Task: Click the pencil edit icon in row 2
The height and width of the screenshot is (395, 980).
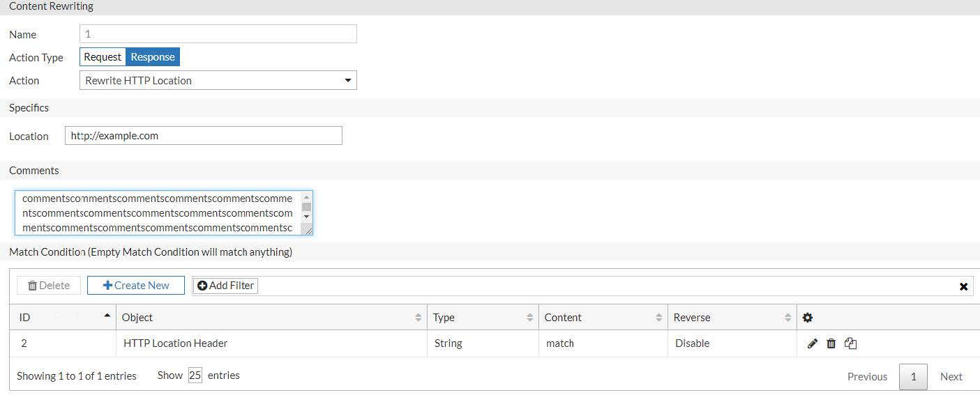Action: 812,343
